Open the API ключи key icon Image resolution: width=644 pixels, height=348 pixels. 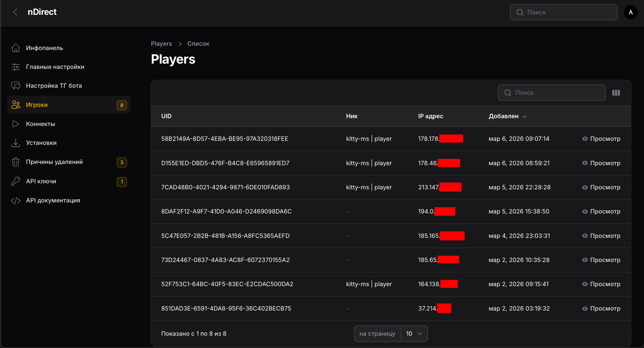point(16,181)
